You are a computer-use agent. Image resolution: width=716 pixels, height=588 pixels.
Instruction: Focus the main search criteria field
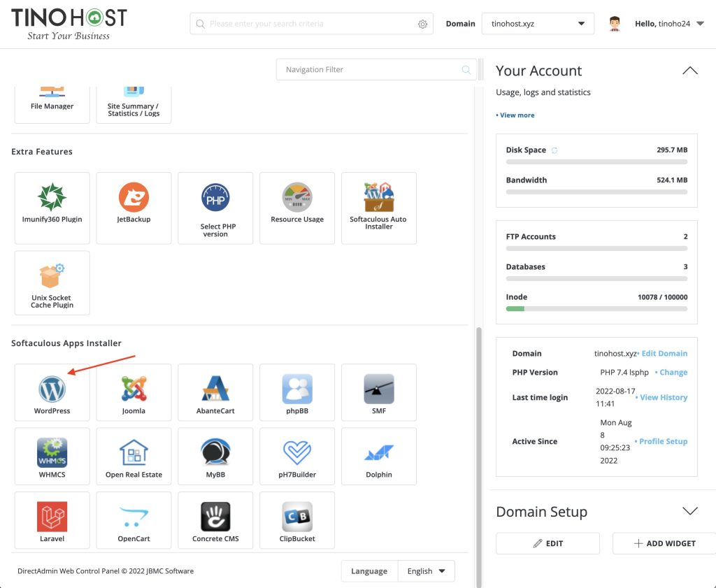tap(311, 24)
